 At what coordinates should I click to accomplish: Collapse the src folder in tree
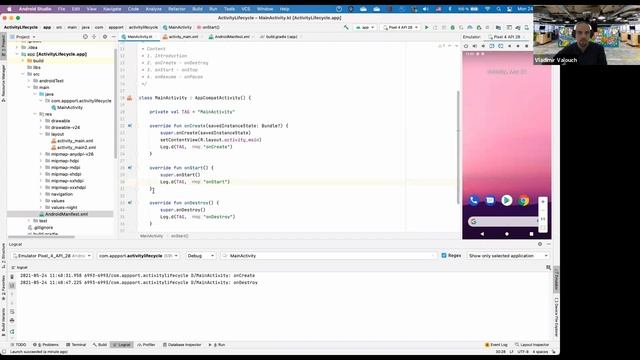click(x=23, y=74)
